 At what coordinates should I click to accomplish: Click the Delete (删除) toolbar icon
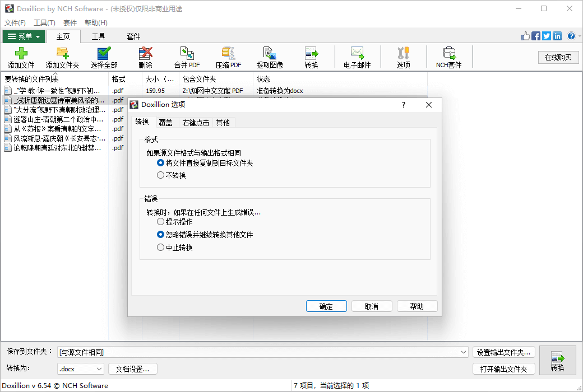pyautogui.click(x=145, y=58)
